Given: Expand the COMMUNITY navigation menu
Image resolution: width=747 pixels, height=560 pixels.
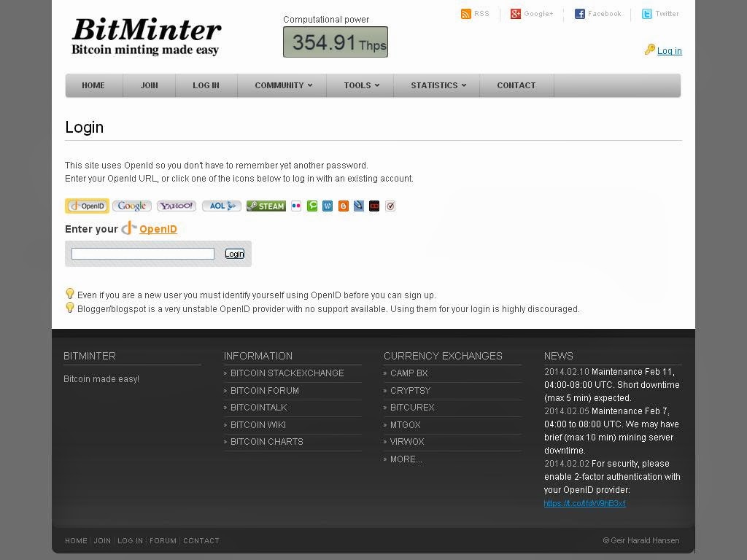Looking at the screenshot, I should coord(282,85).
